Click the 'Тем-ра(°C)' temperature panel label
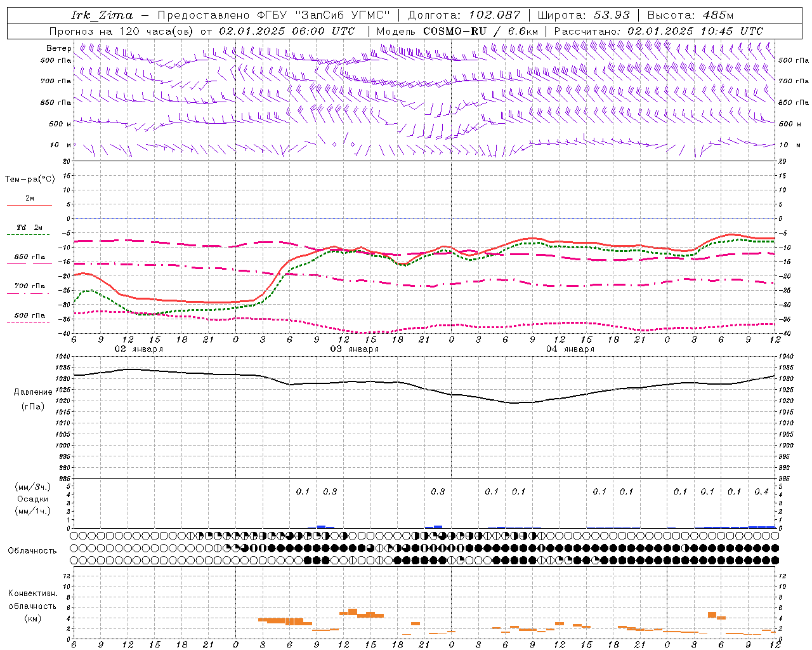 (x=30, y=180)
